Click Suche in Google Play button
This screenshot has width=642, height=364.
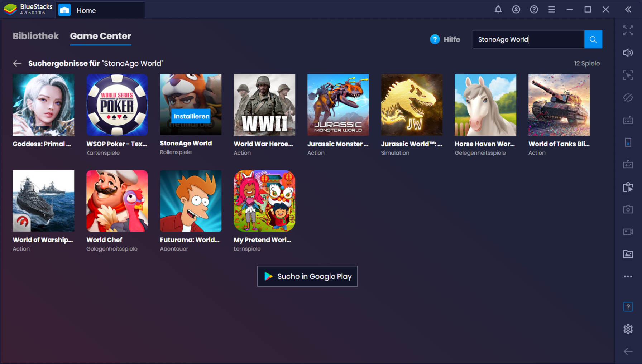(x=307, y=276)
